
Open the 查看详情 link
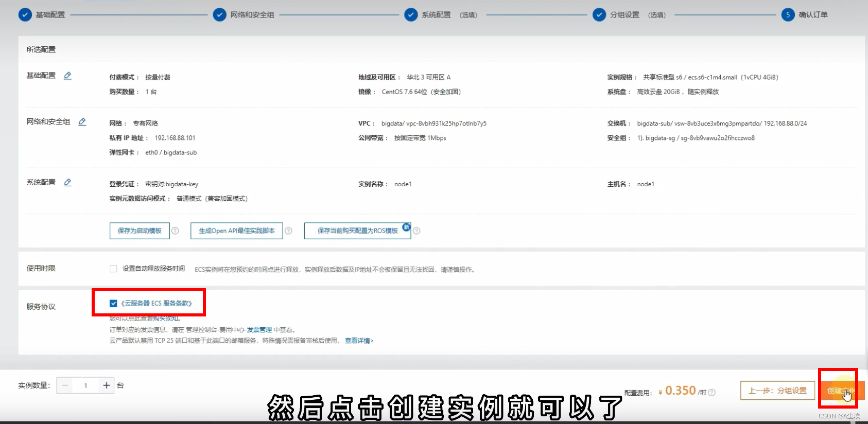pyautogui.click(x=359, y=341)
